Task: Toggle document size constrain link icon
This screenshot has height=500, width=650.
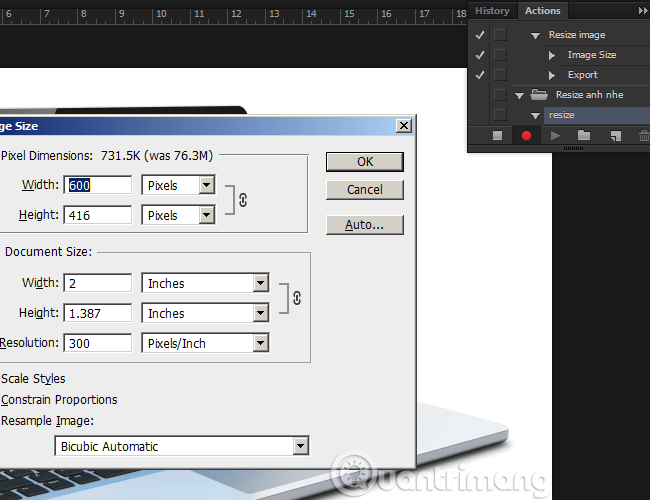Action: tap(297, 298)
